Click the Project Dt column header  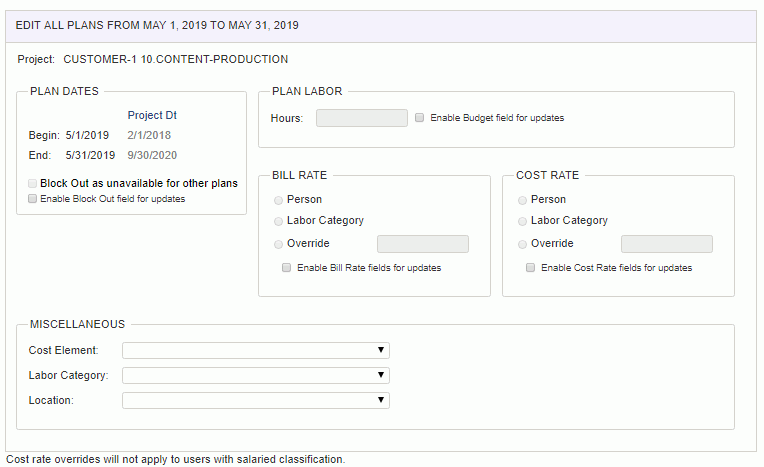(x=152, y=115)
